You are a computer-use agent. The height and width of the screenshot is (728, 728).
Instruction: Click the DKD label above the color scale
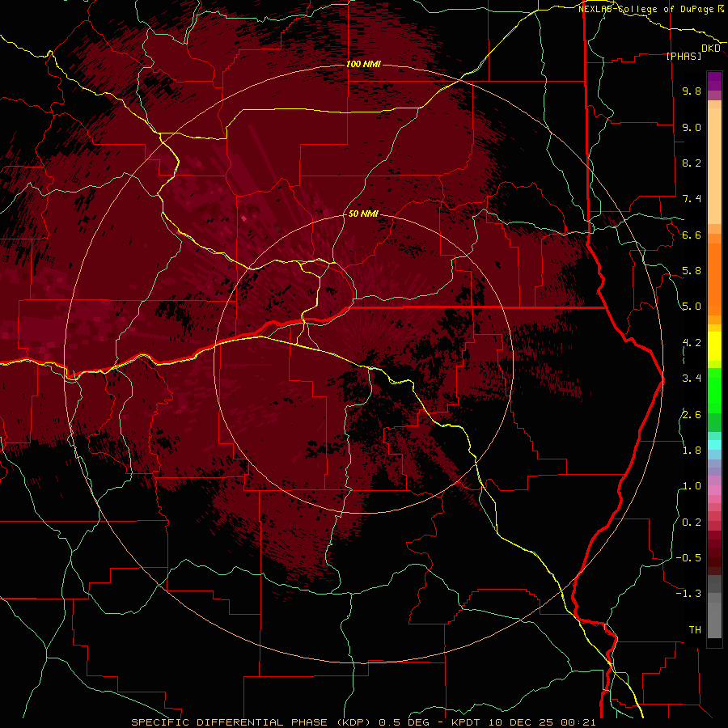pyautogui.click(x=710, y=49)
